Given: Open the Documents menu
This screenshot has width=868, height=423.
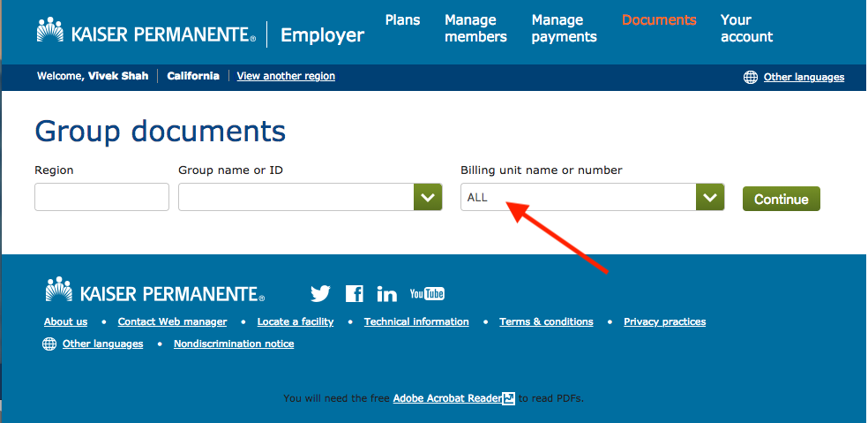Looking at the screenshot, I should click(x=659, y=20).
